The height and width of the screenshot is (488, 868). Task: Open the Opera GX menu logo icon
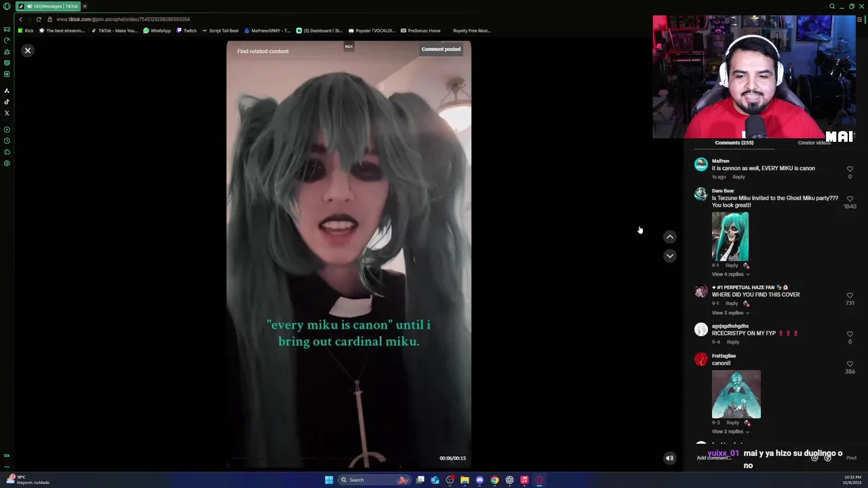click(x=7, y=6)
